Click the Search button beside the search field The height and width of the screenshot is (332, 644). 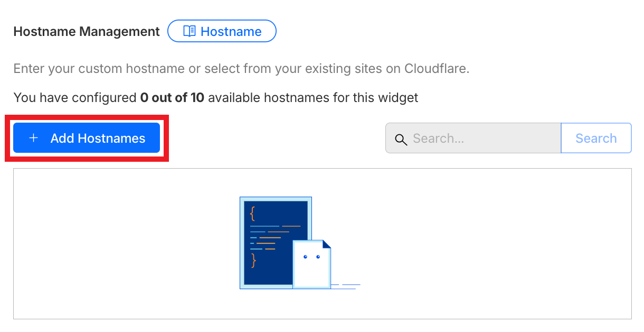(x=596, y=138)
